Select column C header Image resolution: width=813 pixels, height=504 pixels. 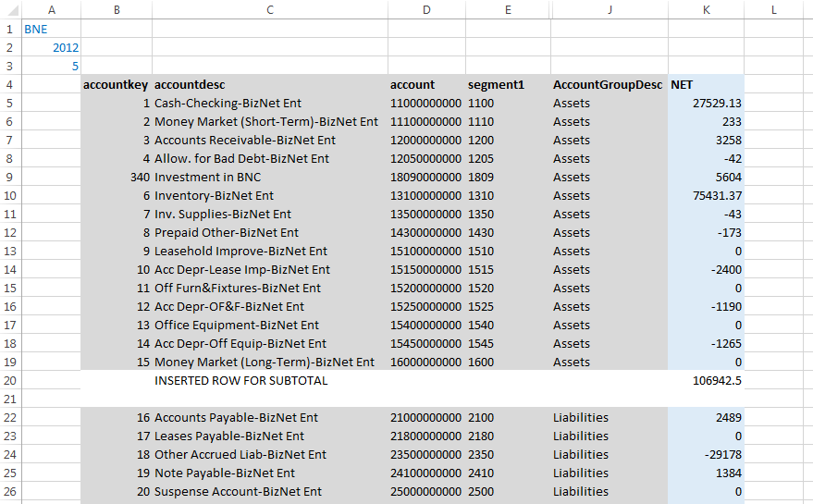[x=269, y=9]
